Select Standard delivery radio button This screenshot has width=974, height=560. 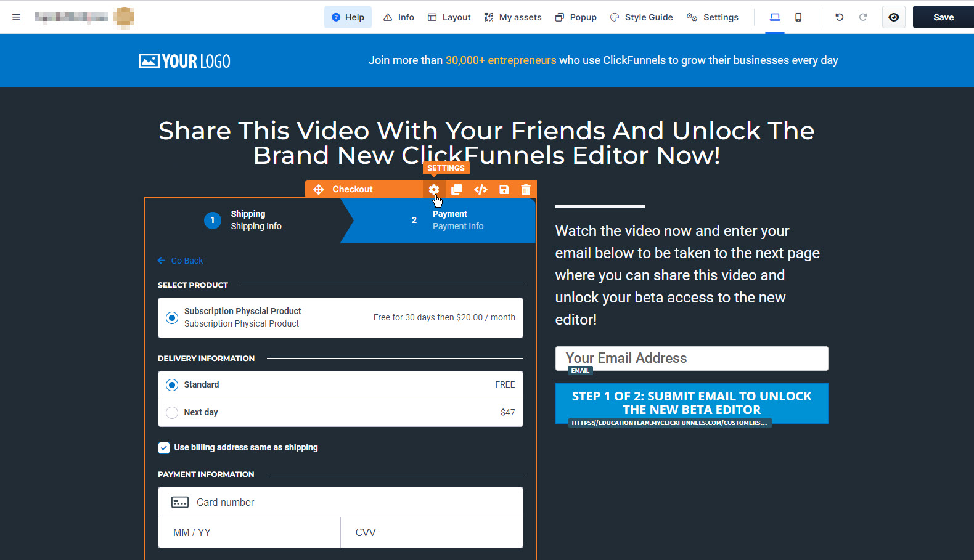tap(172, 385)
